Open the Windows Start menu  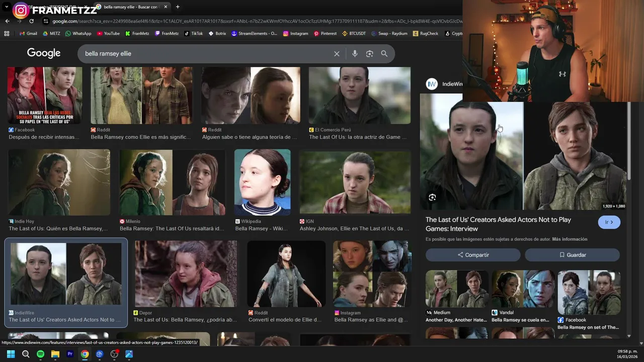pos(11,354)
